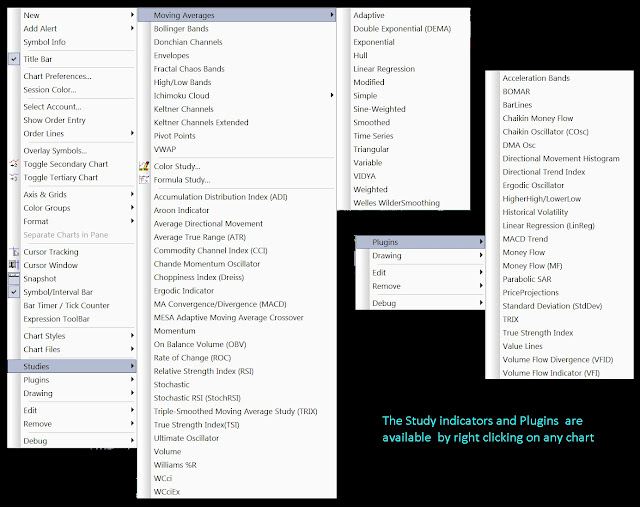This screenshot has width=640, height=507.
Task: Click the Toggle Secondary Chart icon
Action: (x=14, y=164)
